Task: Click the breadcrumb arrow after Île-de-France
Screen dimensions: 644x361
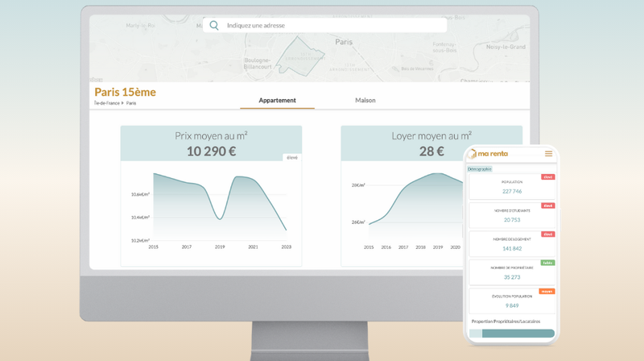Action: pyautogui.click(x=122, y=103)
